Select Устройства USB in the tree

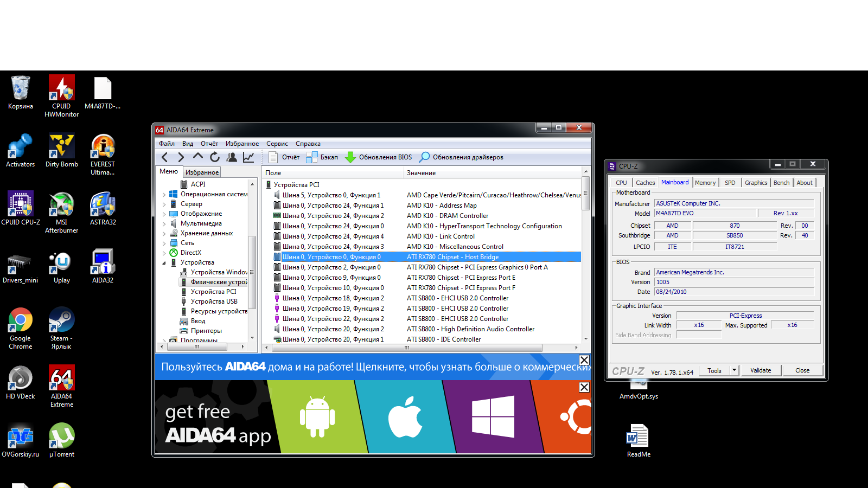click(214, 301)
